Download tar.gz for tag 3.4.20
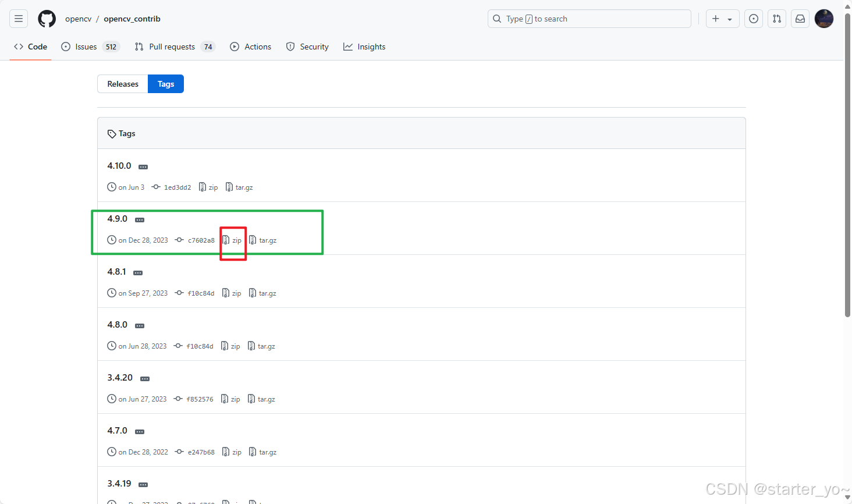The image size is (852, 504). 261,399
